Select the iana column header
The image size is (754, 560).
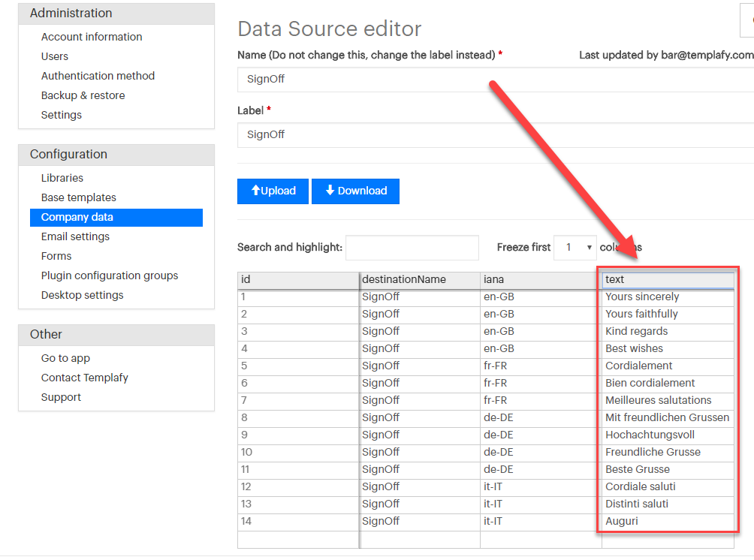point(541,280)
